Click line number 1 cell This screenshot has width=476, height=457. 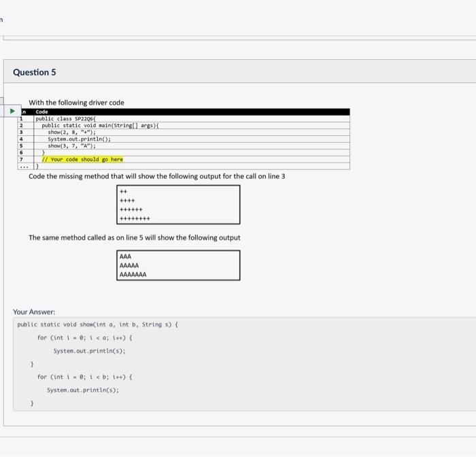[25, 119]
